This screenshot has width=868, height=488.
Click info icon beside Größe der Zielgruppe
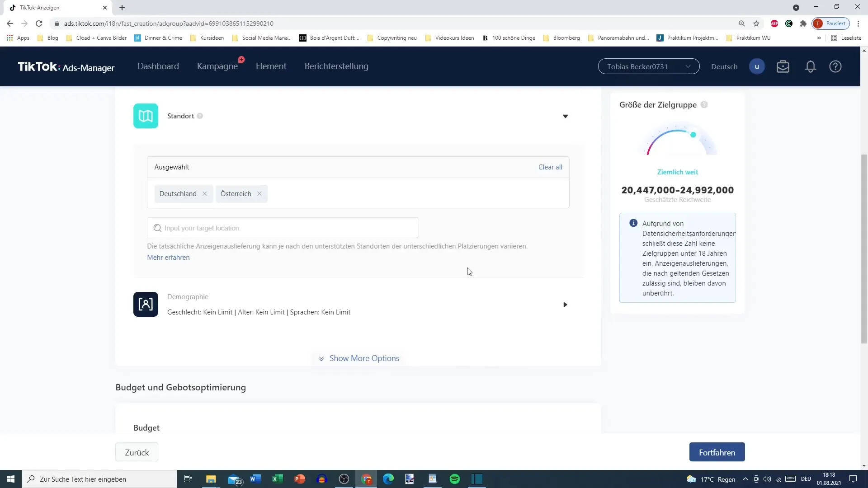(x=704, y=105)
